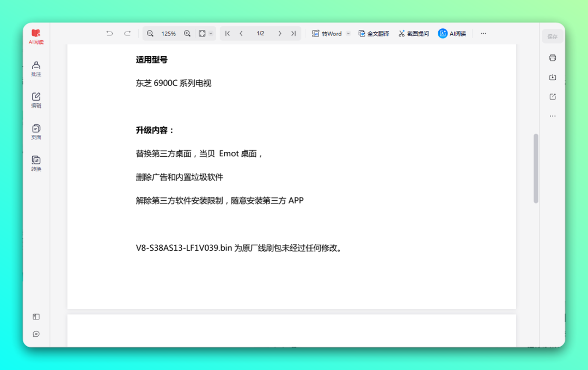Image resolution: width=588 pixels, height=370 pixels.
Task: Toggle the sidebar panel at bottom left
Action: click(36, 316)
